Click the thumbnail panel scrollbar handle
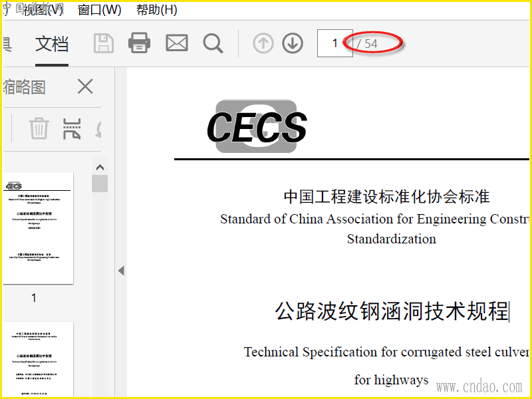The width and height of the screenshot is (532, 399). click(100, 184)
